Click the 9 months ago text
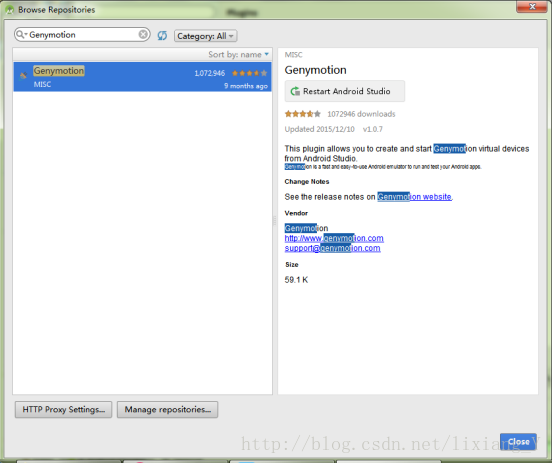 click(x=246, y=86)
